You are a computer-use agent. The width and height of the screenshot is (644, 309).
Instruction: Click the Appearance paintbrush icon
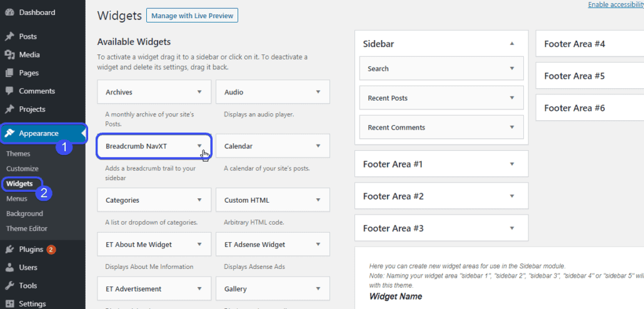[9, 133]
